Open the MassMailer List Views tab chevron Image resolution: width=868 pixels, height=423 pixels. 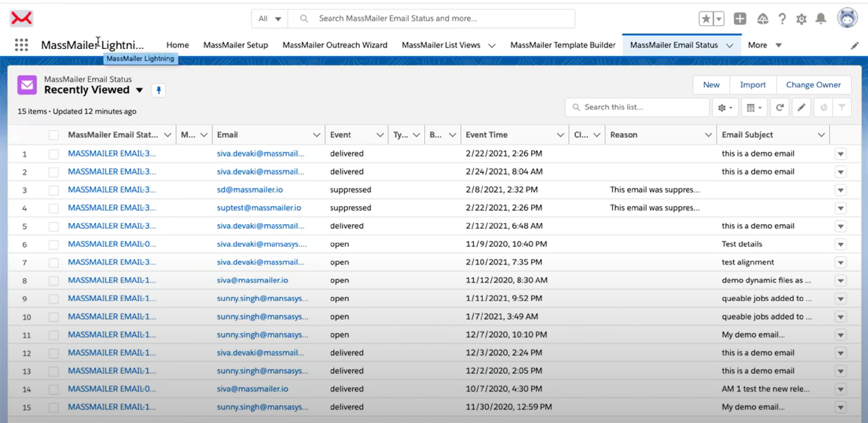coord(492,45)
